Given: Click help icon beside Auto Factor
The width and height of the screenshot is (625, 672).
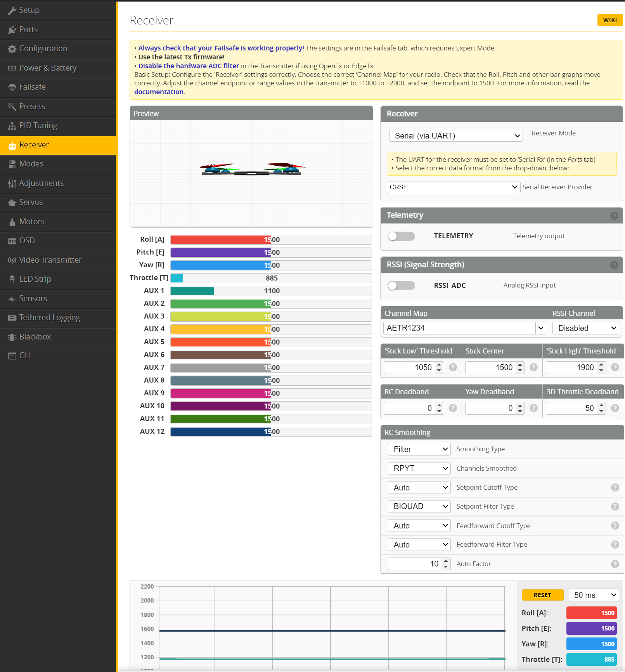Looking at the screenshot, I should point(615,564).
